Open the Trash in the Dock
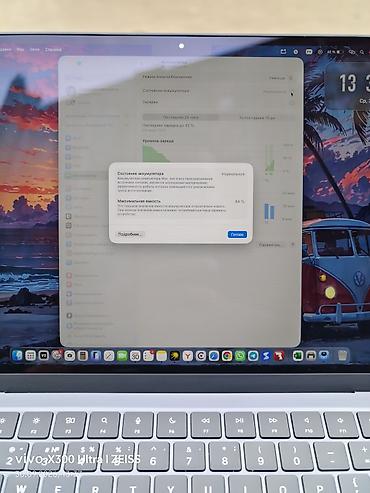The image size is (370, 493). 342,356
